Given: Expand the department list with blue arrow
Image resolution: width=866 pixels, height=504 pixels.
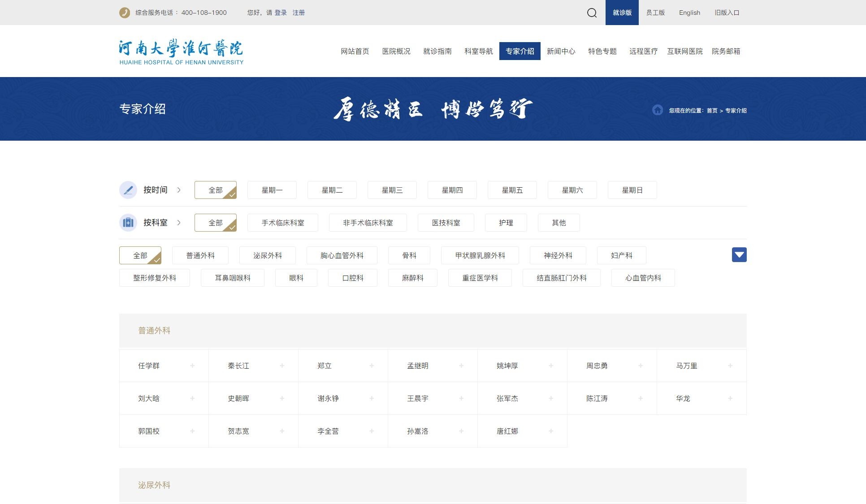Looking at the screenshot, I should (739, 255).
